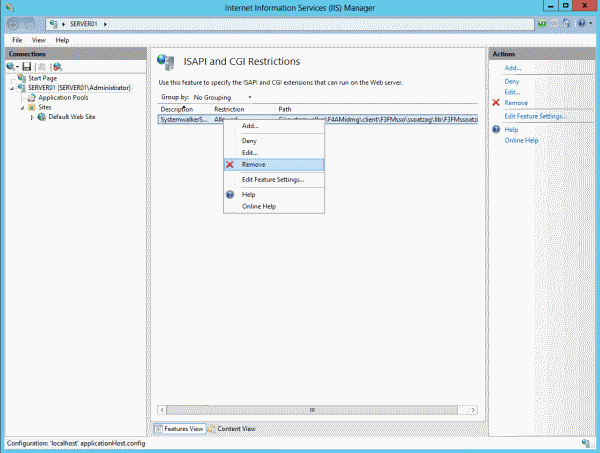This screenshot has height=453, width=600.
Task: Click the red X icon in context menu
Action: pos(230,165)
